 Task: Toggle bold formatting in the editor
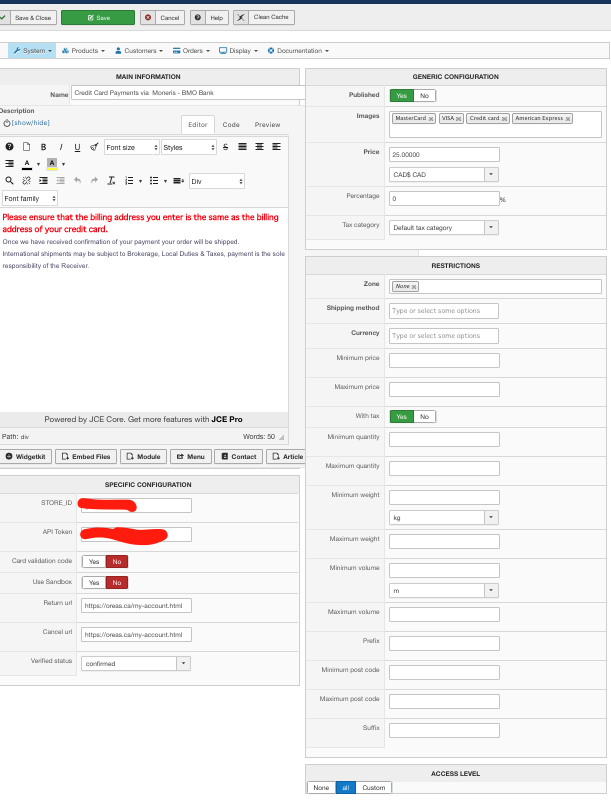tap(43, 147)
